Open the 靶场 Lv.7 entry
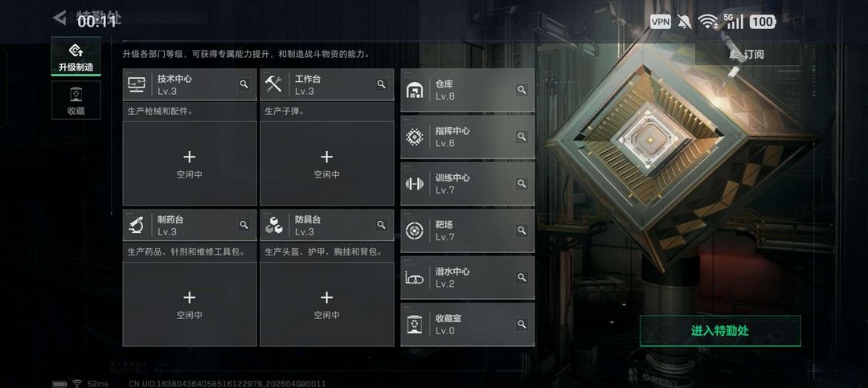 [x=468, y=231]
